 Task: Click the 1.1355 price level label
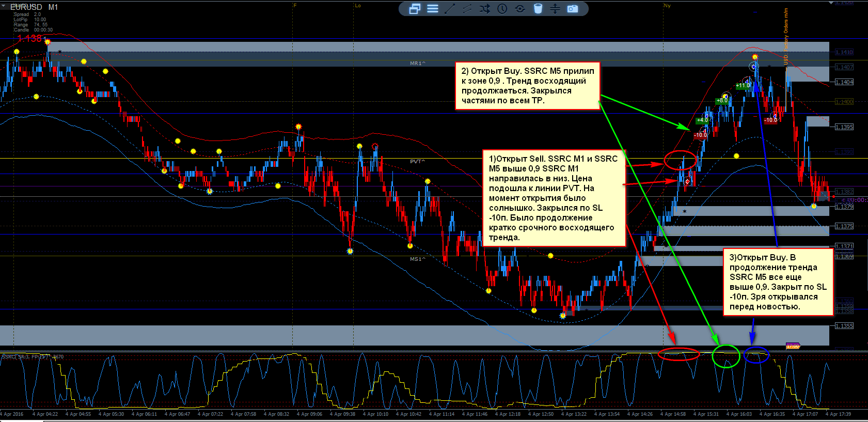[844, 326]
